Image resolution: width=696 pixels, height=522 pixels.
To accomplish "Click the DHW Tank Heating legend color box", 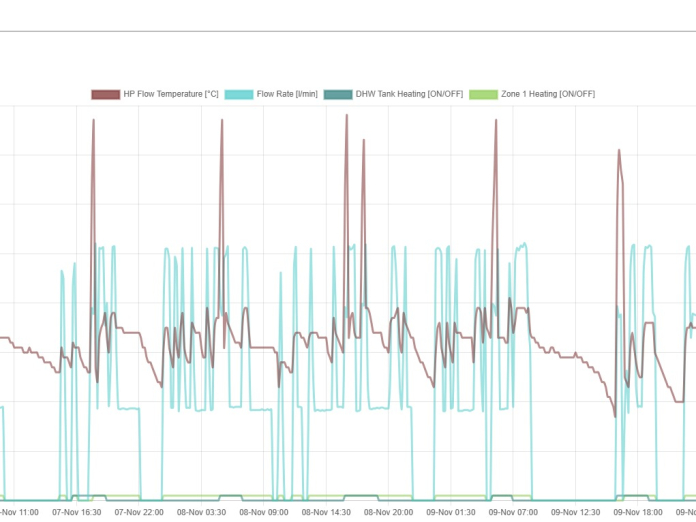I will click(338, 94).
